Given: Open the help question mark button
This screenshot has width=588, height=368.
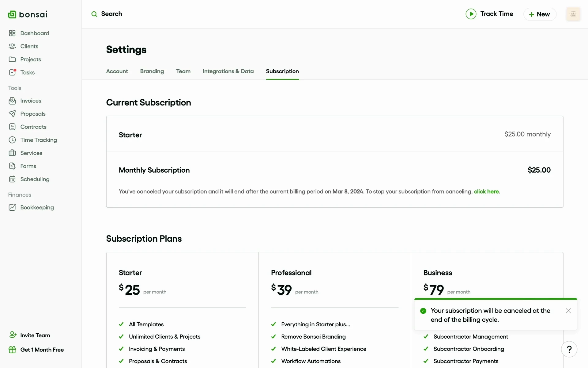Looking at the screenshot, I should tap(569, 349).
